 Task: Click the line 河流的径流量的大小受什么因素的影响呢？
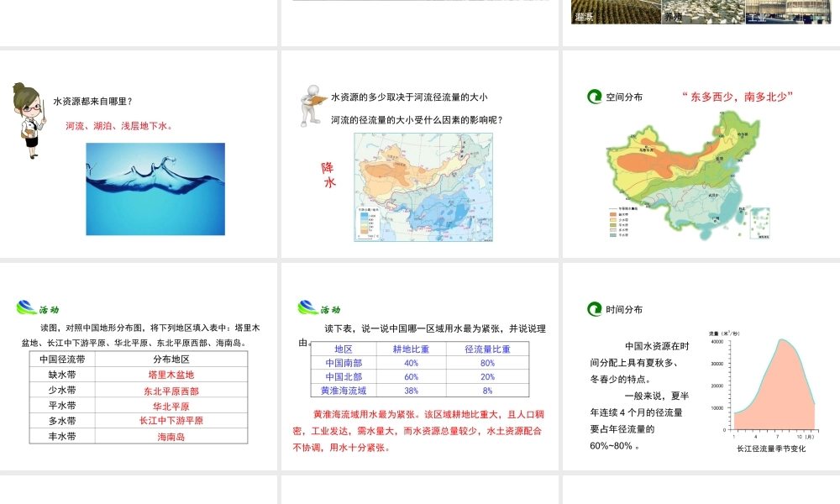tap(417, 120)
